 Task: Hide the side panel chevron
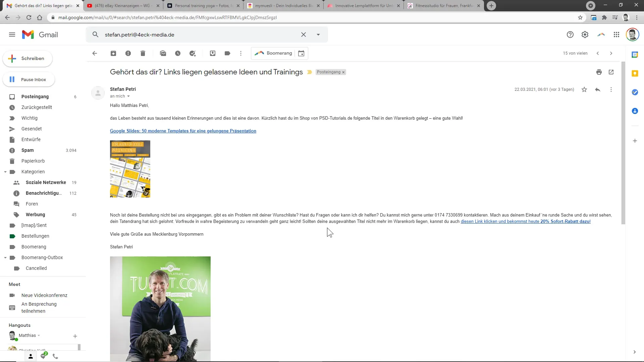click(x=635, y=352)
